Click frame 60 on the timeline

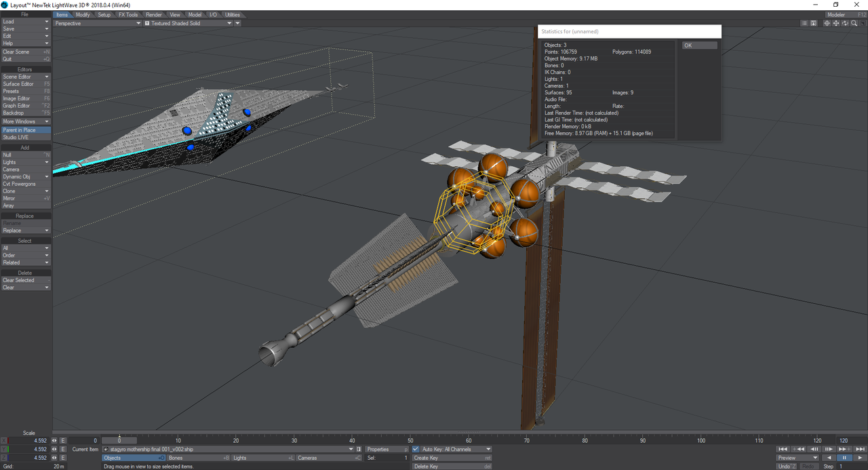pos(469,441)
